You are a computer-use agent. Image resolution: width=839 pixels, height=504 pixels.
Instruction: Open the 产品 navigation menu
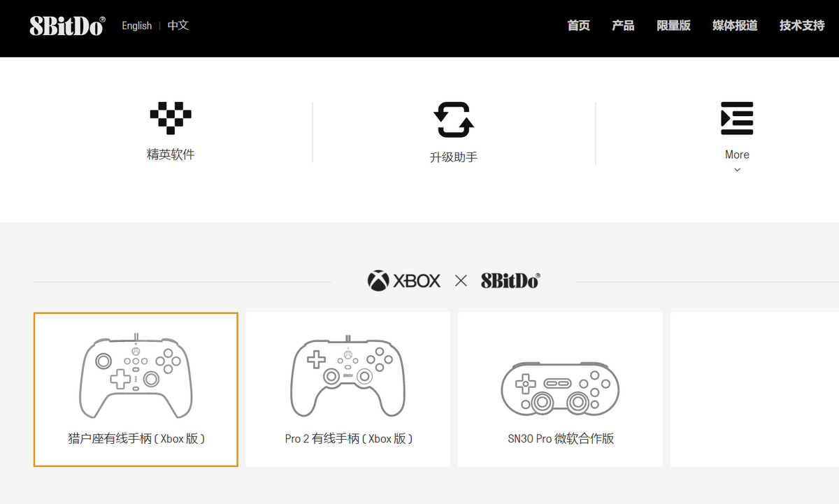(623, 26)
